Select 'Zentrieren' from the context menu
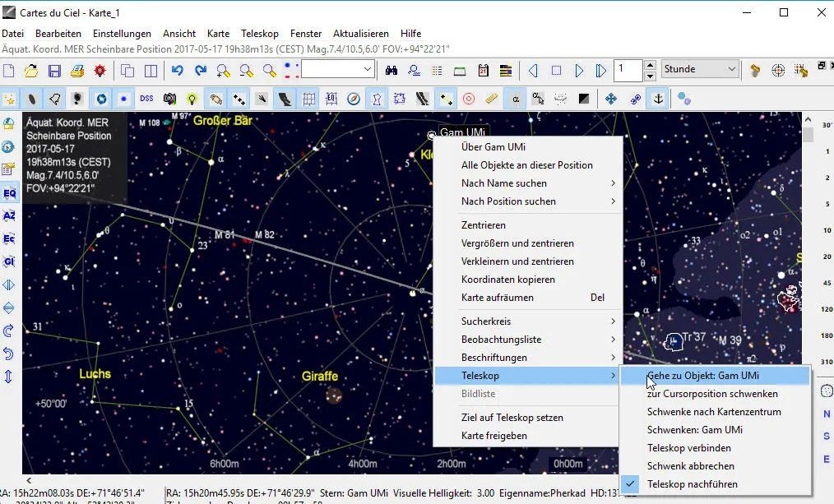This screenshot has width=834, height=504. (484, 225)
